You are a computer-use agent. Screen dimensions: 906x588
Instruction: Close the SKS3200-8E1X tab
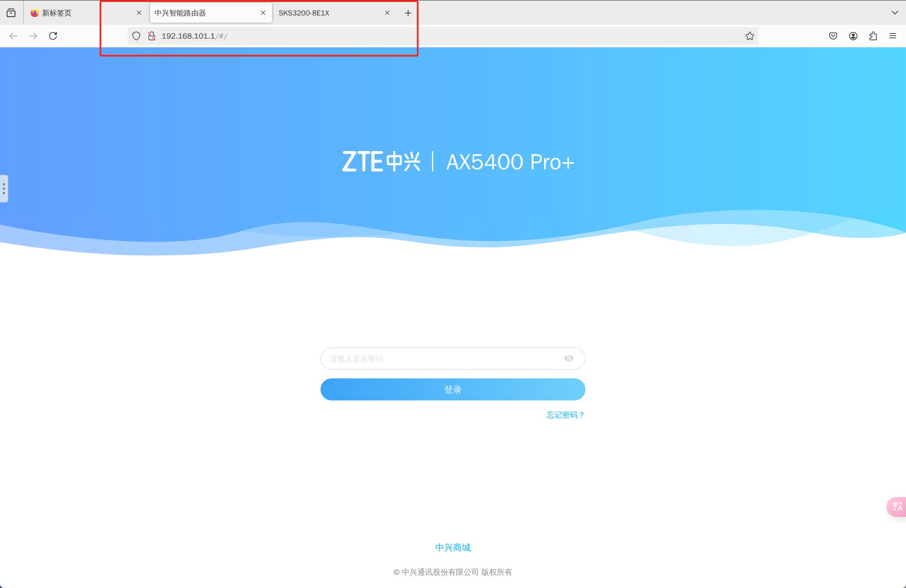[x=387, y=13]
